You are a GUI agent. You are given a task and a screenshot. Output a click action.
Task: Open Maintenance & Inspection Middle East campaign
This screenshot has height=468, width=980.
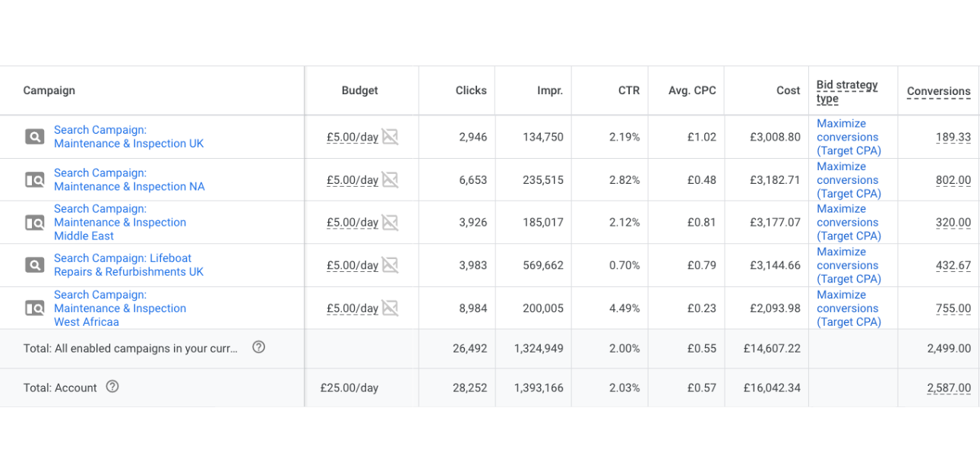tap(119, 223)
